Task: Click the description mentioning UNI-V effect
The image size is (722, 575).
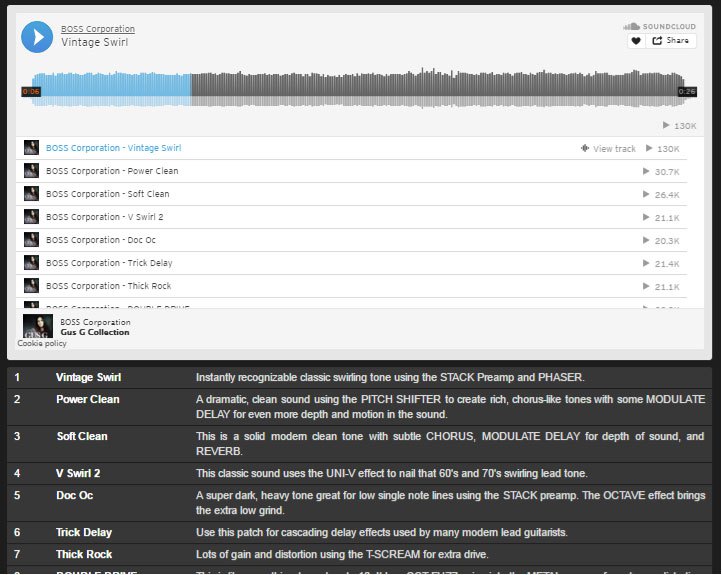Action: click(391, 473)
